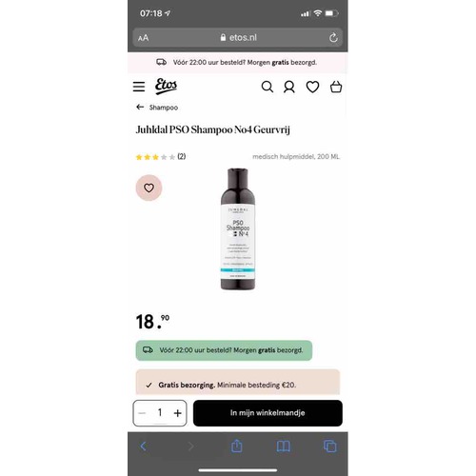Open Safari bookmarks icon
Image resolution: width=476 pixels, height=476 pixels.
284,446
